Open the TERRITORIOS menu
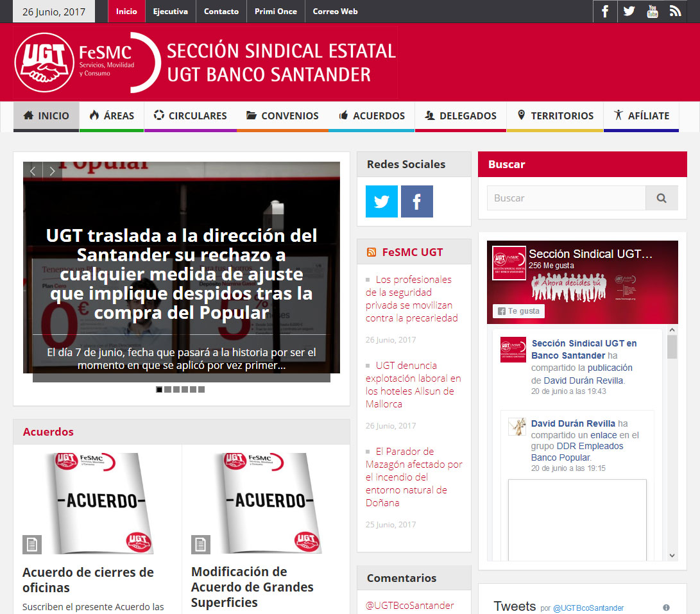700x614 pixels. coord(555,116)
